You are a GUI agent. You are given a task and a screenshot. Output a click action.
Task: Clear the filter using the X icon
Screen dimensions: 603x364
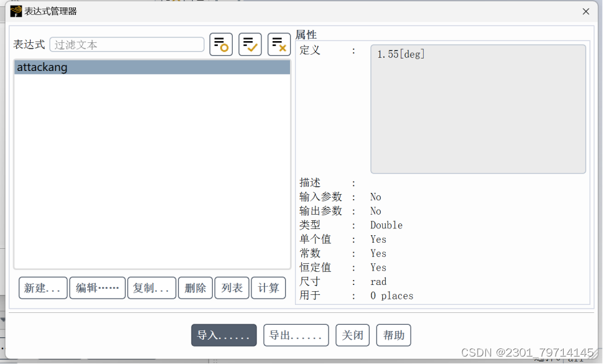click(278, 44)
